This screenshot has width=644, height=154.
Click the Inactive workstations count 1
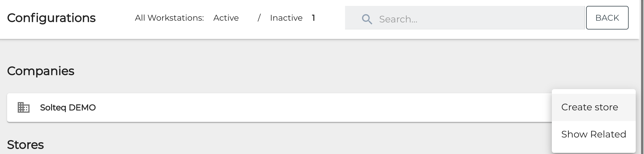pyautogui.click(x=313, y=18)
